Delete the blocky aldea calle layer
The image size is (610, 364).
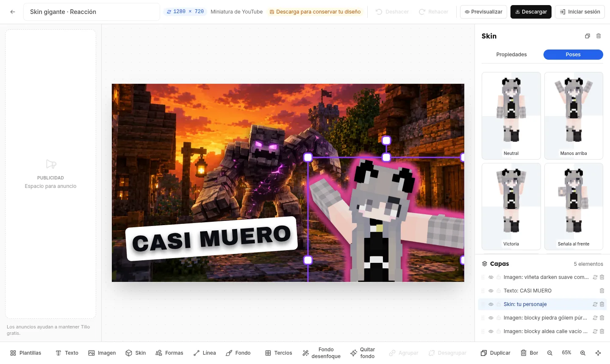click(602, 331)
